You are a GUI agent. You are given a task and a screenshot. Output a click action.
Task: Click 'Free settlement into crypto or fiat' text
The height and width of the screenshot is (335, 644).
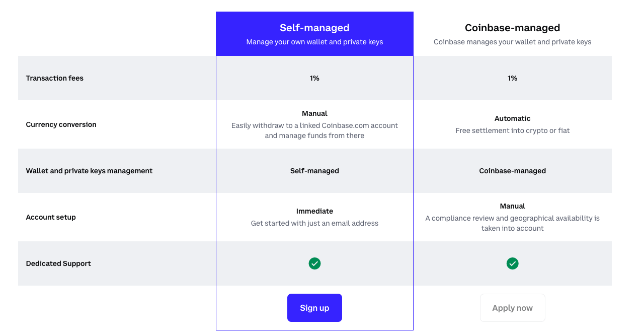click(512, 130)
